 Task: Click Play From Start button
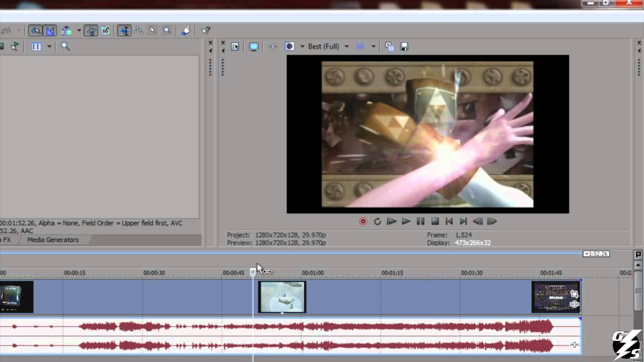(391, 221)
